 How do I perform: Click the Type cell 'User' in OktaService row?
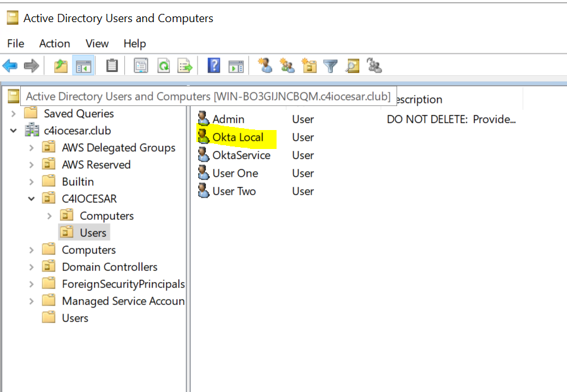click(x=303, y=155)
